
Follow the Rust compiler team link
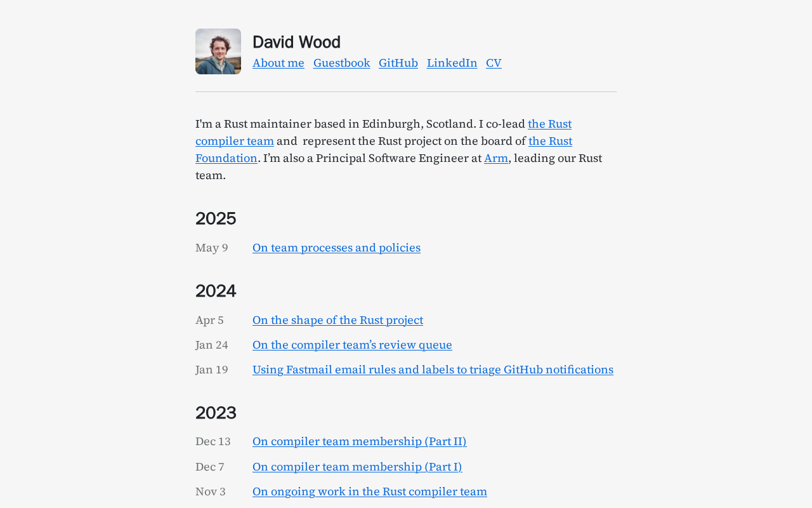pyautogui.click(x=549, y=124)
